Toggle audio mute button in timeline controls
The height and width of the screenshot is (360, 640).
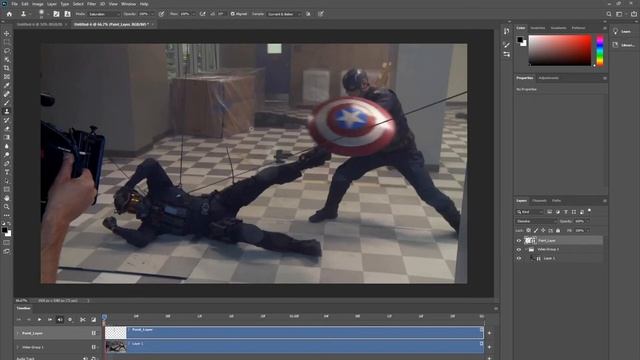pyautogui.click(x=60, y=320)
